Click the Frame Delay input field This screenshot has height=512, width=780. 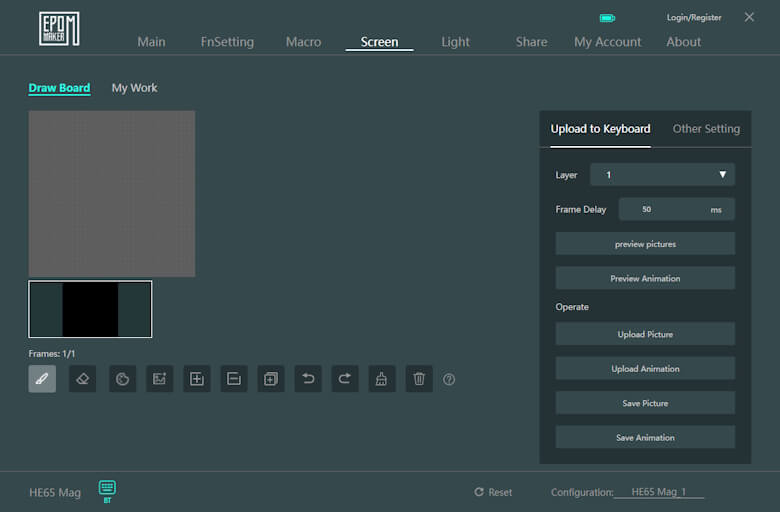coord(660,209)
